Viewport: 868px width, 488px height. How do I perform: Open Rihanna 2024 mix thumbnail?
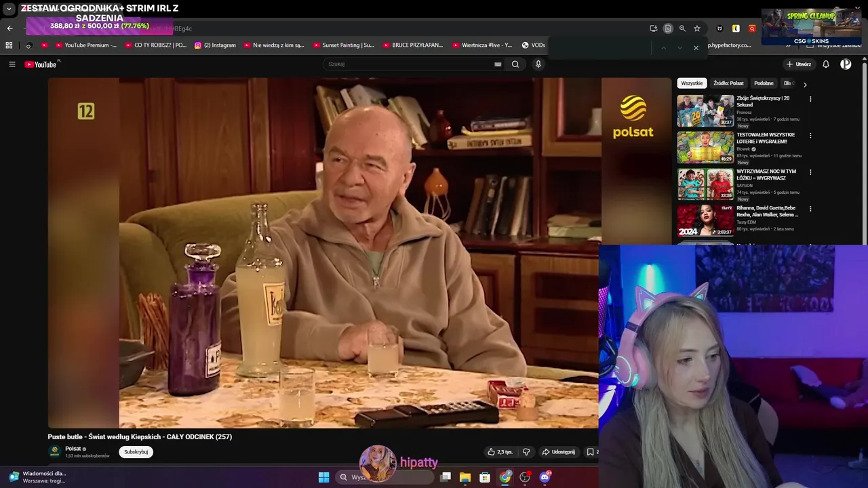pos(705,220)
